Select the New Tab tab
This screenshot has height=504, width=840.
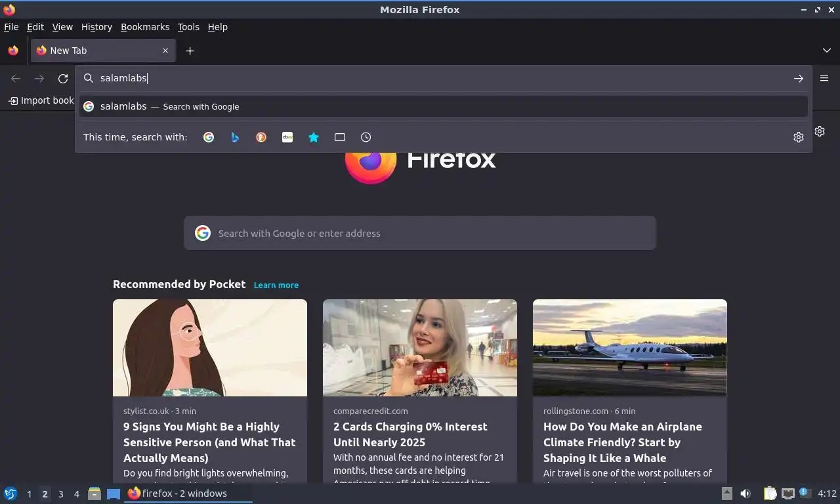[x=102, y=51]
